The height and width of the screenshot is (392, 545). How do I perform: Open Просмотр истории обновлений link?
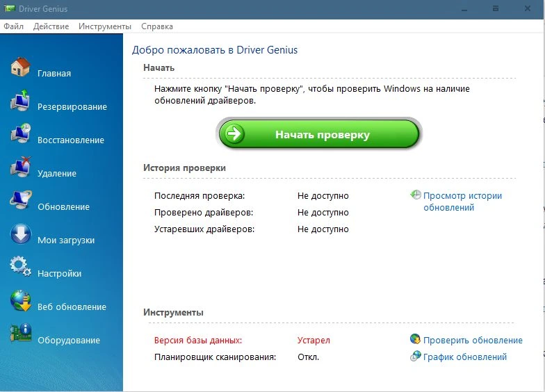point(462,202)
